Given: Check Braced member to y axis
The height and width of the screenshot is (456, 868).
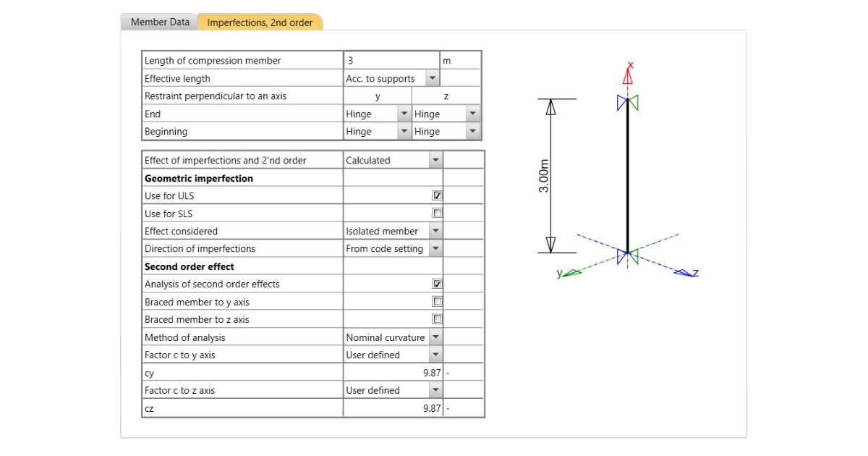Looking at the screenshot, I should click(437, 301).
